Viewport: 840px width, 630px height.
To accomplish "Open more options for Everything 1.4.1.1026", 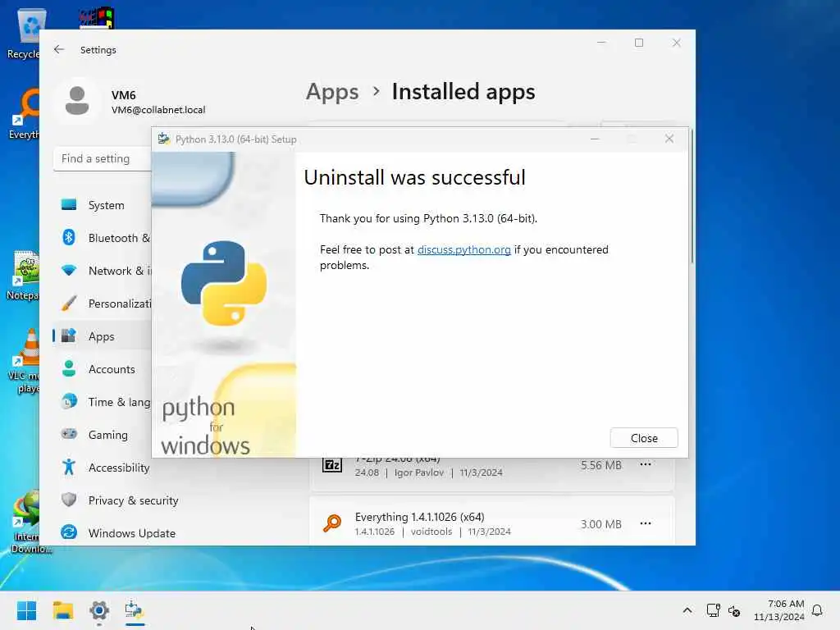I will tap(645, 523).
